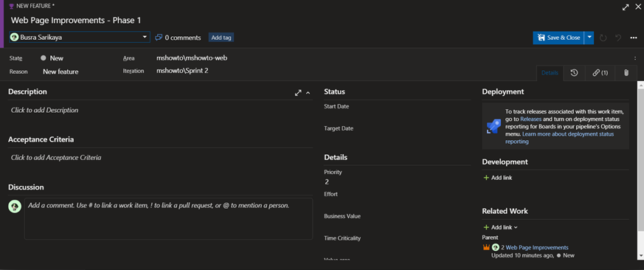This screenshot has height=270, width=644.
Task: Open the more actions ellipsis menu
Action: 634,38
